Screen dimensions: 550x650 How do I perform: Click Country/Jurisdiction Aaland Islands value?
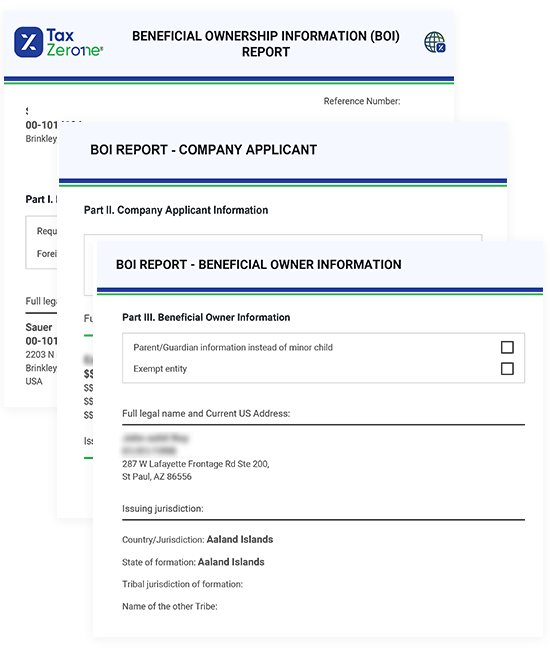[x=240, y=539]
